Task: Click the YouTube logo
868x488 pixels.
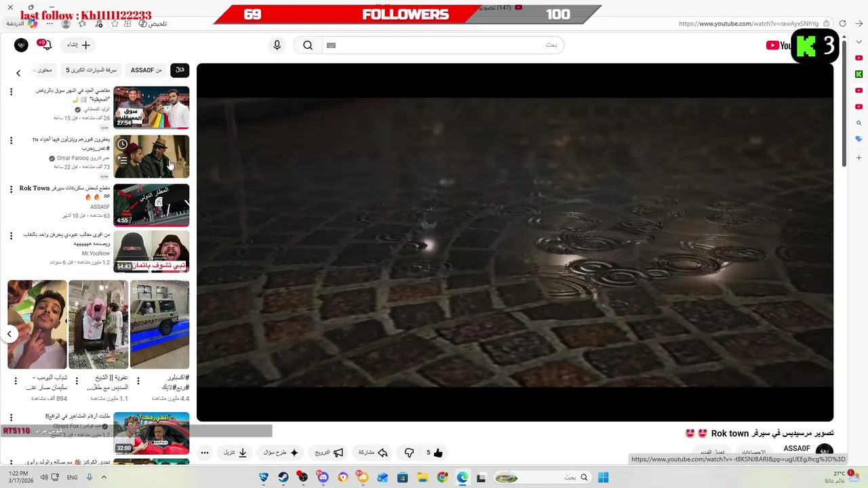Action: pyautogui.click(x=778, y=45)
